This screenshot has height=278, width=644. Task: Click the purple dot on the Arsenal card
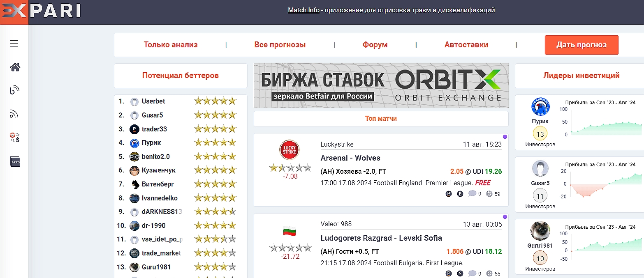pyautogui.click(x=505, y=137)
